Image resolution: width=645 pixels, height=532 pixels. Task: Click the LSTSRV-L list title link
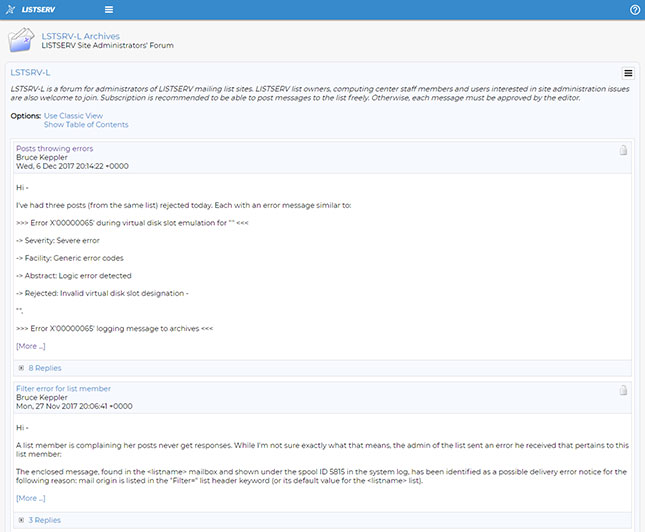pos(30,72)
